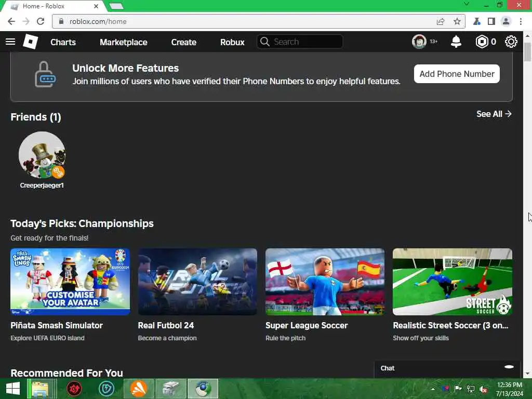Go back with browser back arrow
The width and height of the screenshot is (532, 399).
[x=11, y=21]
